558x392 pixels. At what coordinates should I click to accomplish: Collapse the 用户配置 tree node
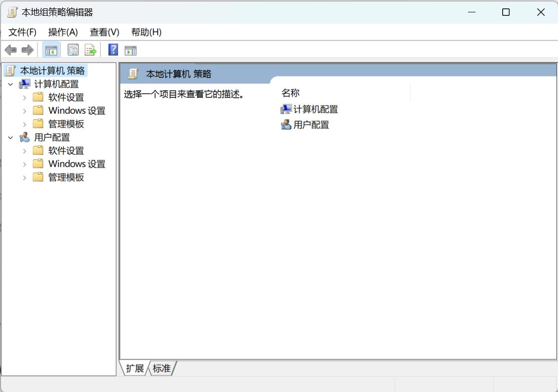(11, 137)
